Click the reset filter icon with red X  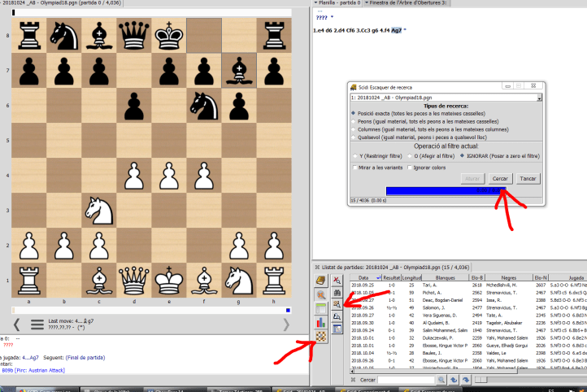[337, 279]
